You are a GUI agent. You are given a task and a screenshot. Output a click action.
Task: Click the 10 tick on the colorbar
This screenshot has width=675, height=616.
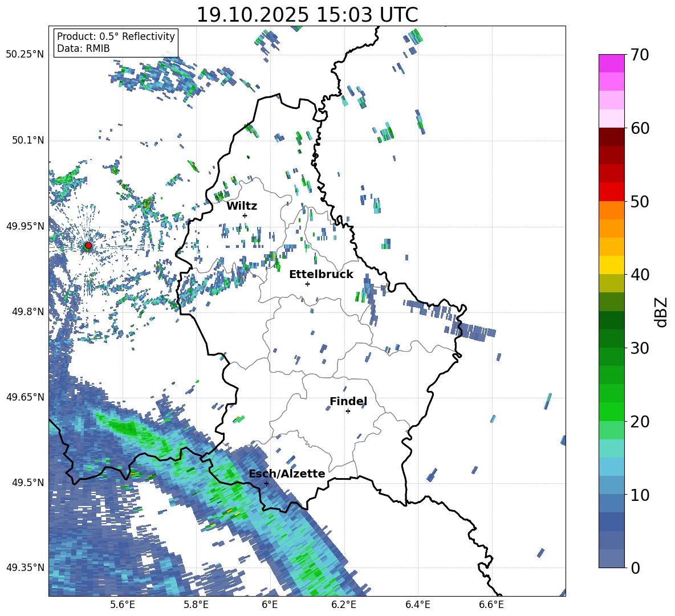(640, 495)
